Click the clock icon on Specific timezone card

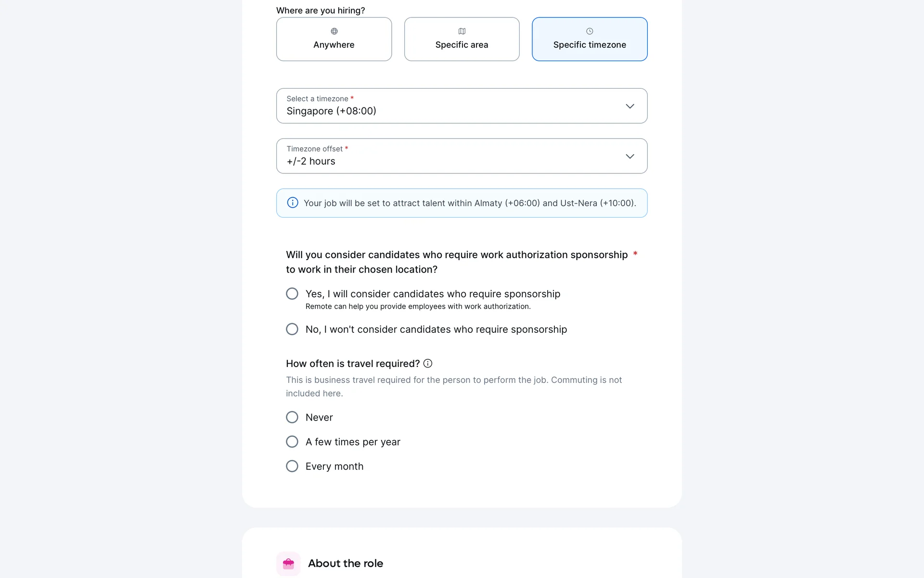(x=590, y=31)
